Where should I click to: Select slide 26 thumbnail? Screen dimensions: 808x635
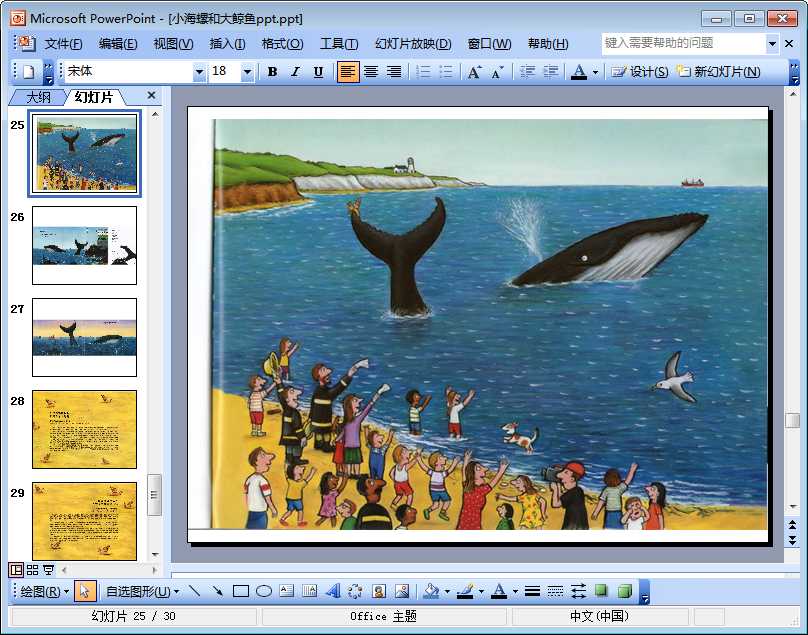(85, 245)
